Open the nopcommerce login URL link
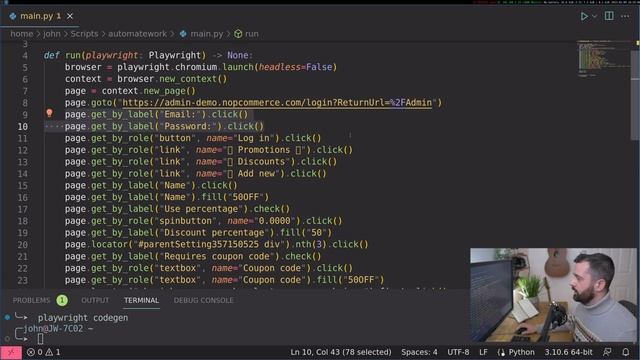The image size is (640, 360). coord(277,102)
